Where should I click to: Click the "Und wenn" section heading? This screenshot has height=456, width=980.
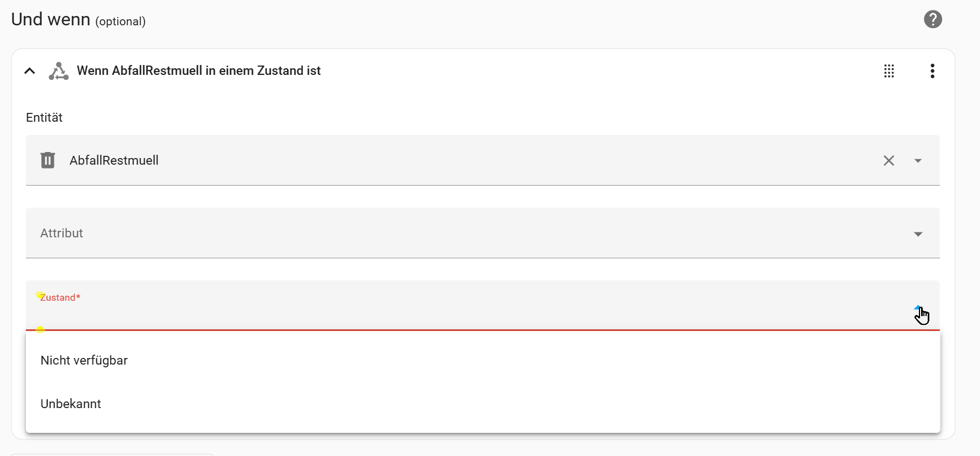click(51, 19)
